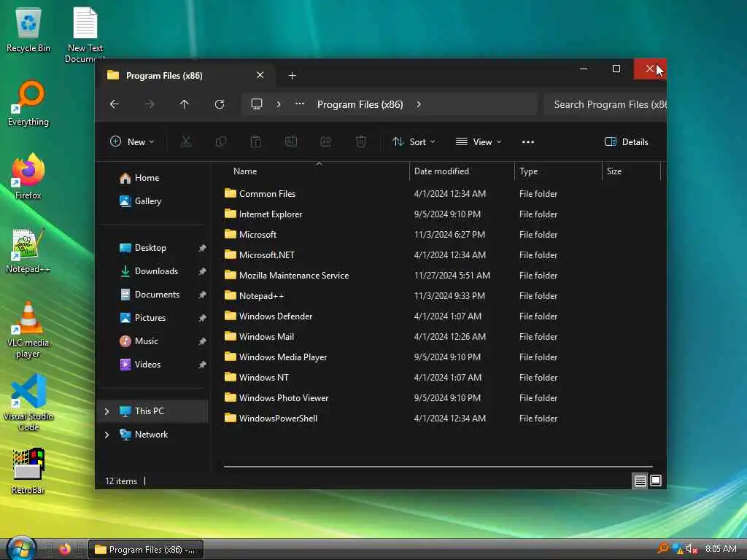Click the Search Program Files (x86) box
The height and width of the screenshot is (560, 747).
605,104
